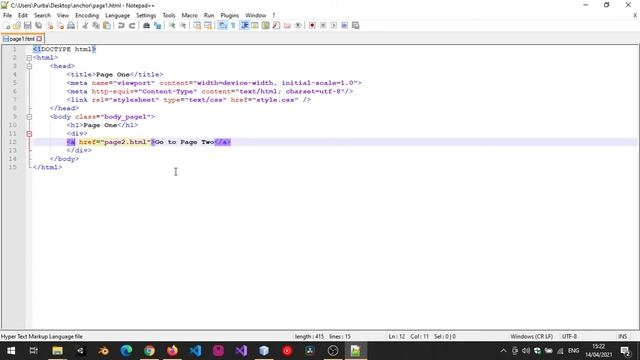Click the Save All toolbar icon
This screenshot has height=360, width=640.
pyautogui.click(x=39, y=25)
